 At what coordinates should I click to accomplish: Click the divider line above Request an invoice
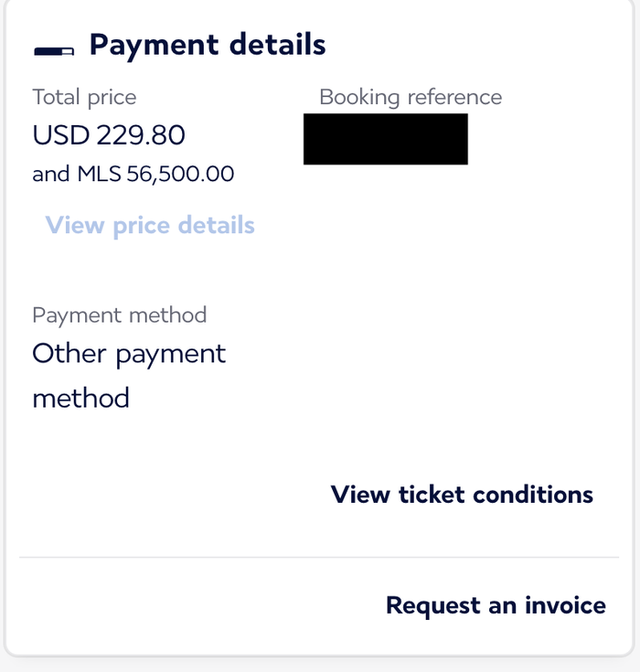[319, 557]
